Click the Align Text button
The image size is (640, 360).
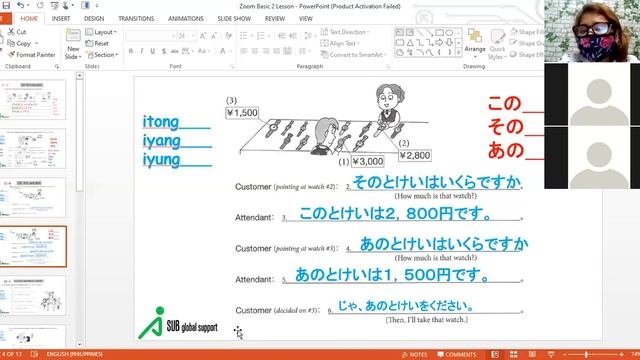tap(340, 43)
